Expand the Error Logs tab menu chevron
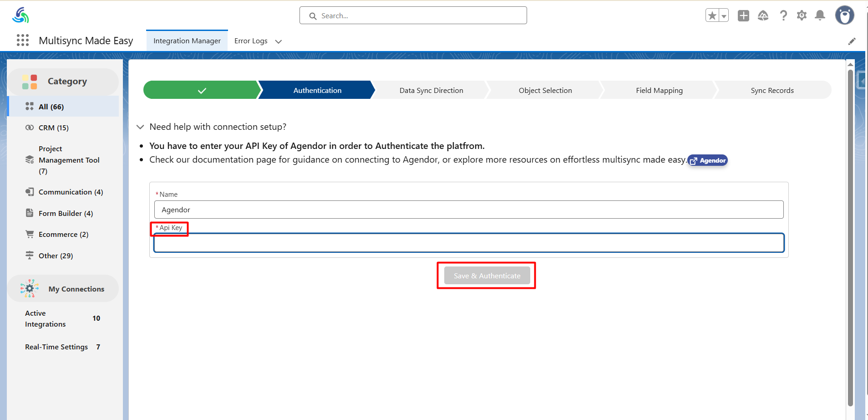Viewport: 868px width, 420px height. (279, 41)
